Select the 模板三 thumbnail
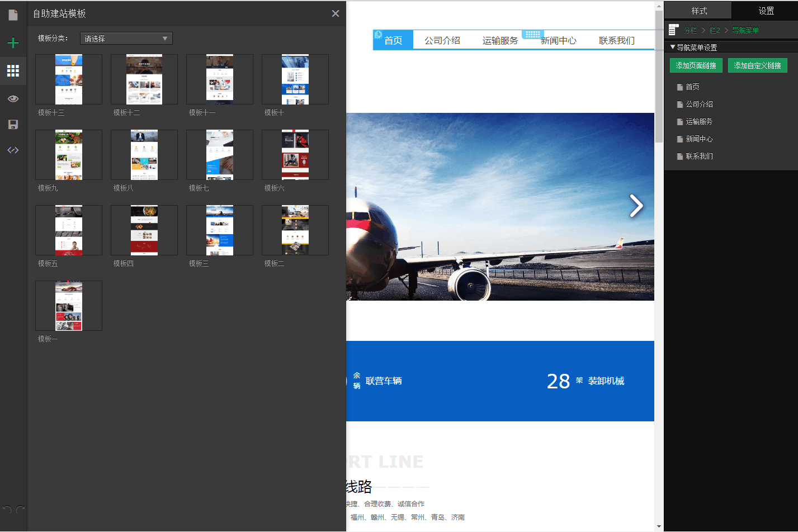This screenshot has height=532, width=798. pos(220,230)
